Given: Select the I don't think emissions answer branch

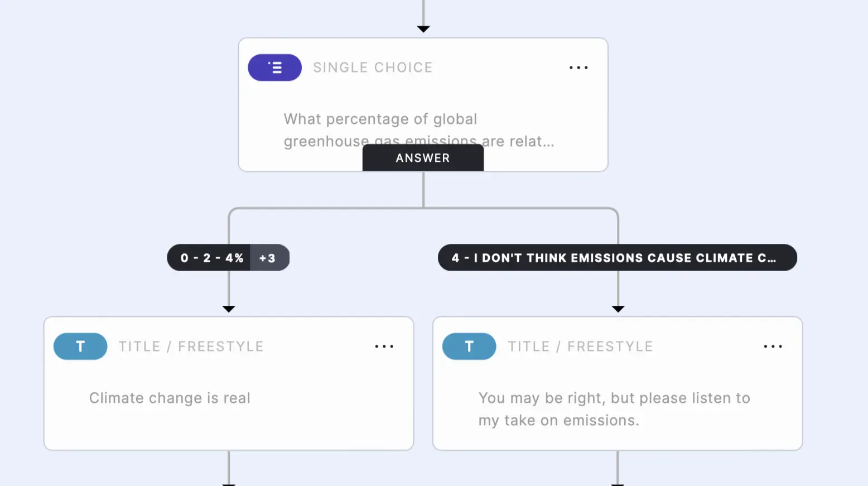Looking at the screenshot, I should (617, 257).
